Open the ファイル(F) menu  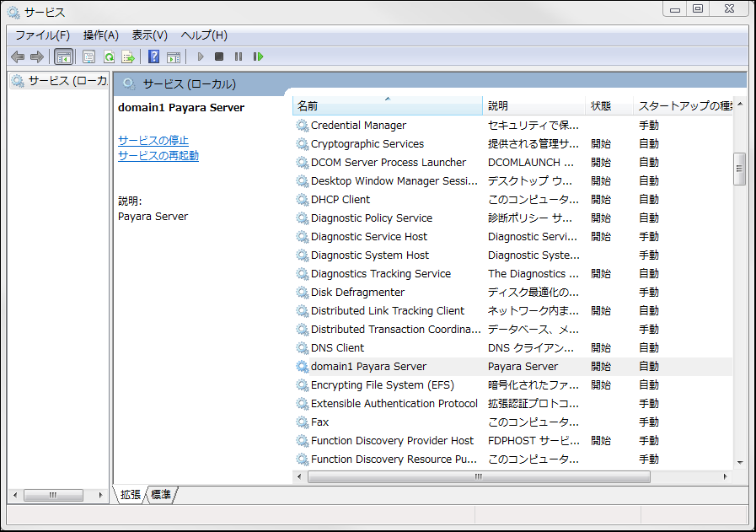pos(42,35)
